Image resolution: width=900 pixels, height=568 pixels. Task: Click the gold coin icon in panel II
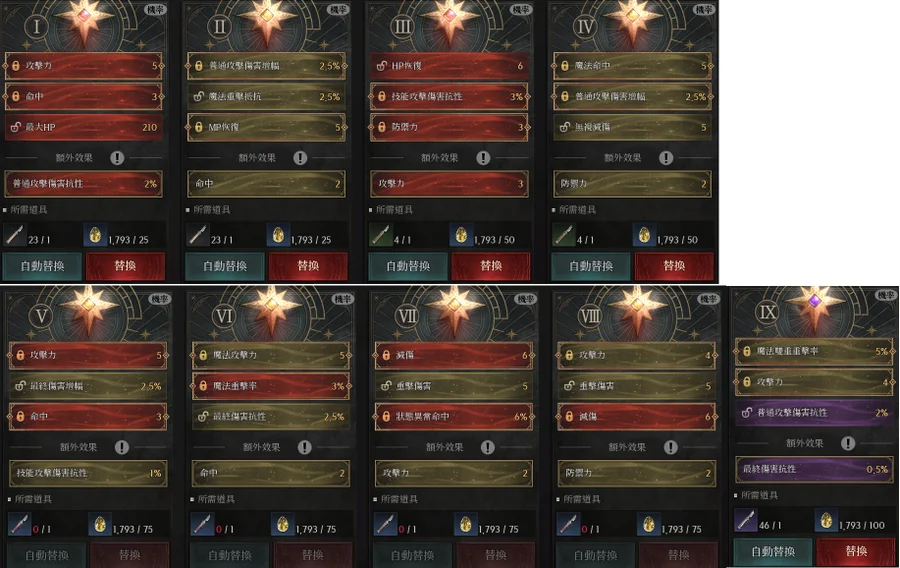278,235
